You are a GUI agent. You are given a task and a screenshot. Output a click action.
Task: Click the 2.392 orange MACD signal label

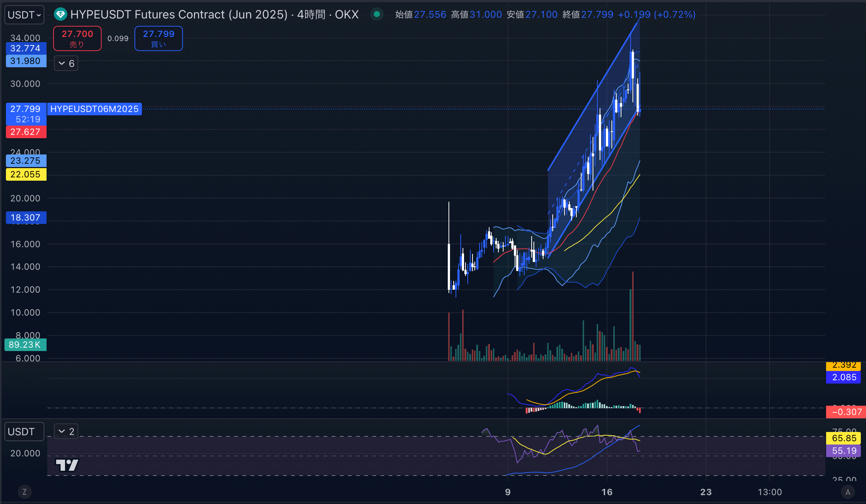(x=844, y=366)
